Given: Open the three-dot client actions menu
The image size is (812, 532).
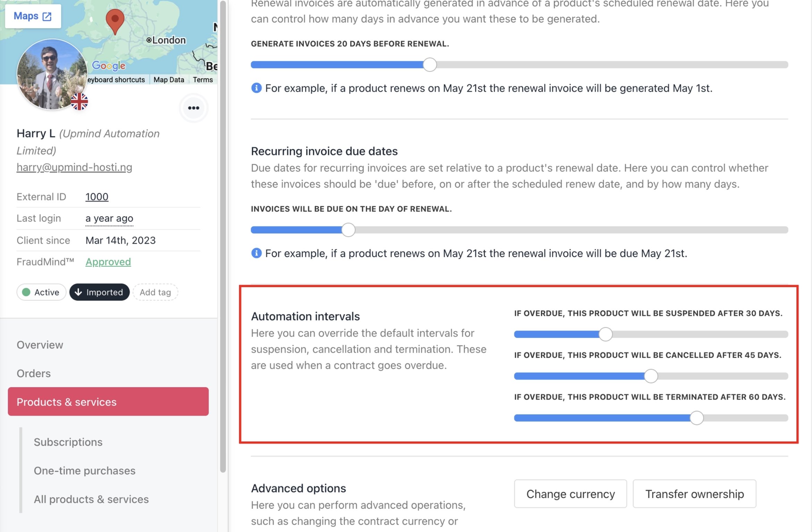Looking at the screenshot, I should [194, 108].
